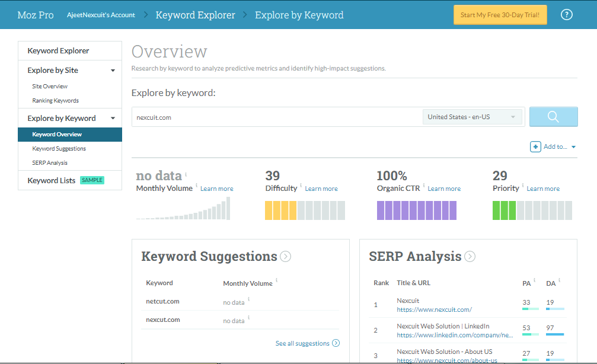Click Explore by Keyword breadcrumb in header

click(x=299, y=15)
